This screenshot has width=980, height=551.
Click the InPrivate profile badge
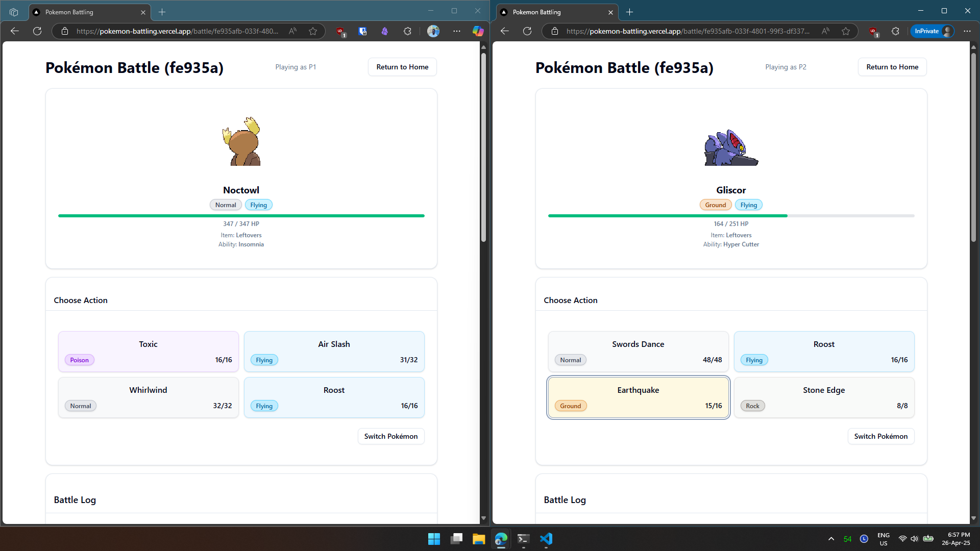933,31
